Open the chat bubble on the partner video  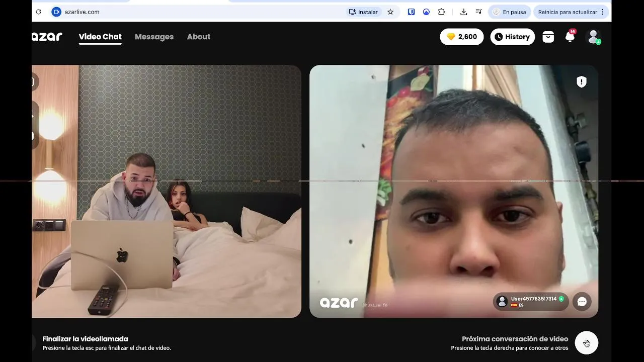click(582, 302)
